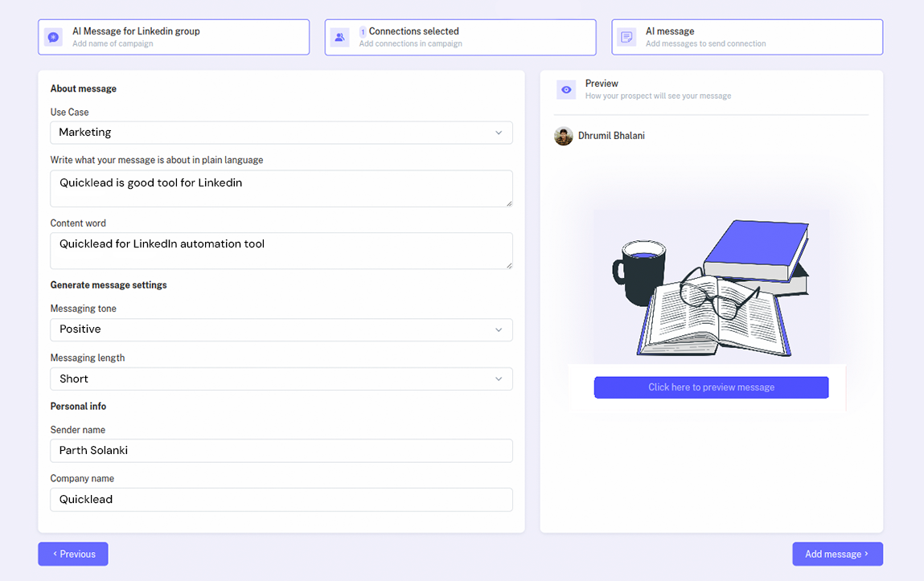This screenshot has height=581, width=924.
Task: Click the Company name input field
Action: [x=281, y=499]
